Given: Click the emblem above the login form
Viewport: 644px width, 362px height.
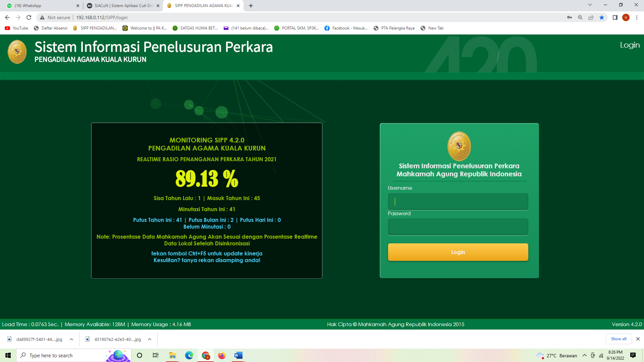Looking at the screenshot, I should tap(459, 146).
